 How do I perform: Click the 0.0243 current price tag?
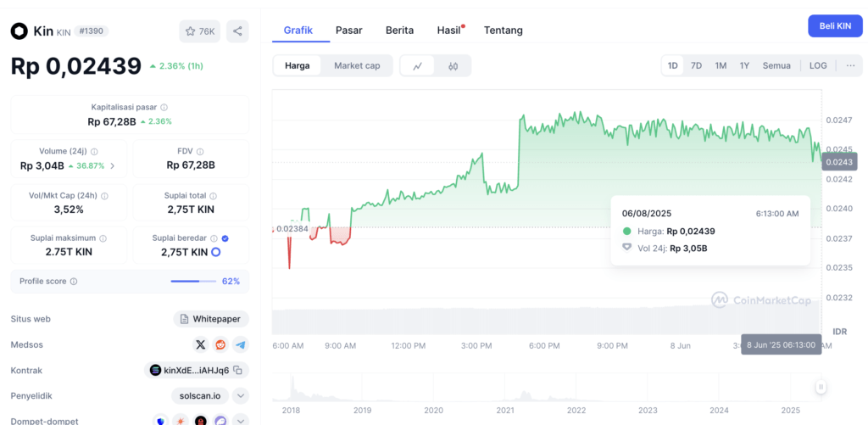[x=839, y=162]
